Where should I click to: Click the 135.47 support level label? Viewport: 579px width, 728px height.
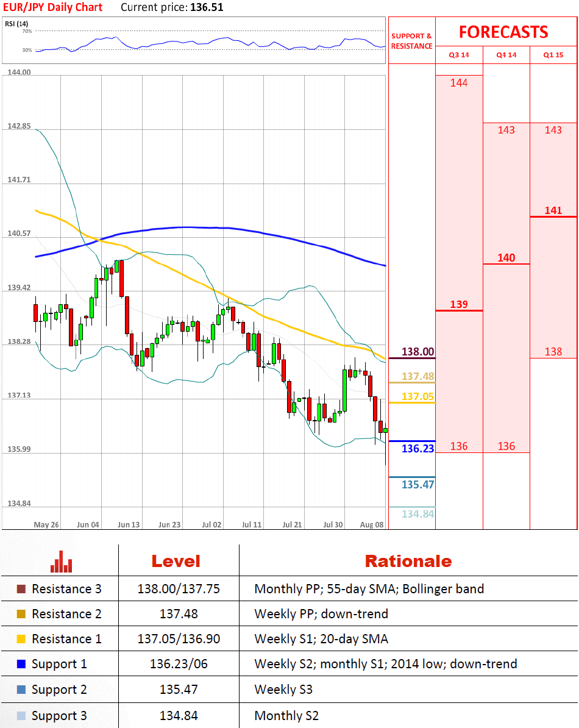pos(417,485)
